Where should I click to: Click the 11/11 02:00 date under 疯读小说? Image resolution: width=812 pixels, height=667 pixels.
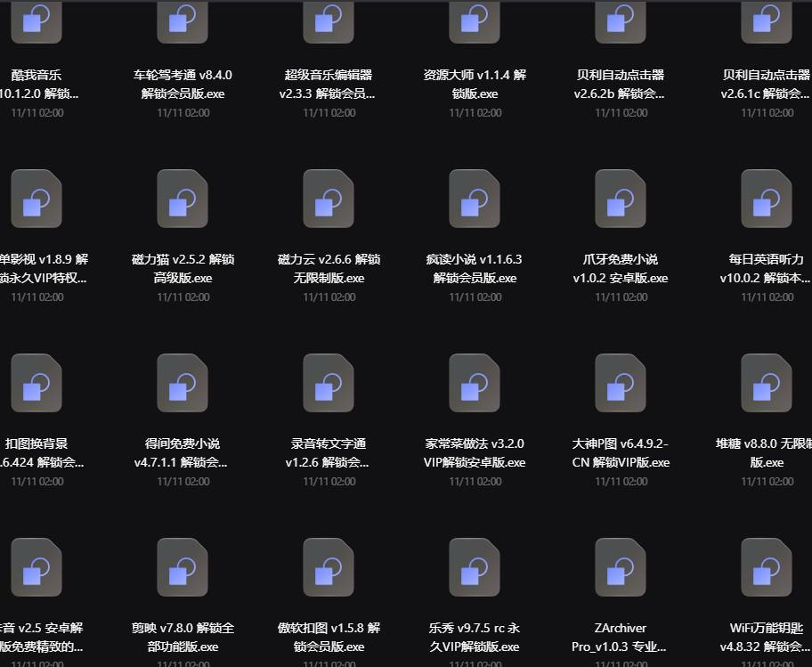tap(475, 297)
